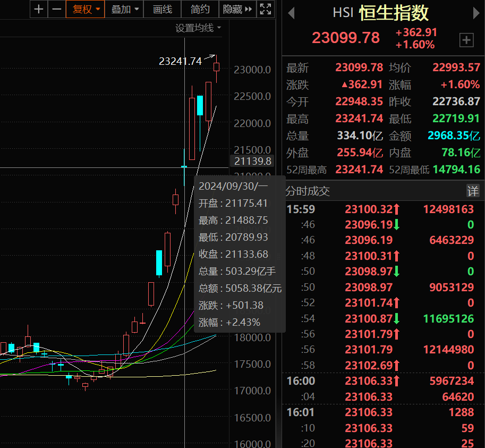Click 16500.0 price axis label

pos(252,418)
